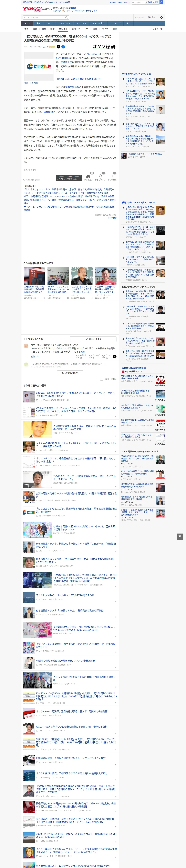186x868 pixels.
Task: Open article 40分早い出勤を続けた20代会社員
Action: point(65,661)
